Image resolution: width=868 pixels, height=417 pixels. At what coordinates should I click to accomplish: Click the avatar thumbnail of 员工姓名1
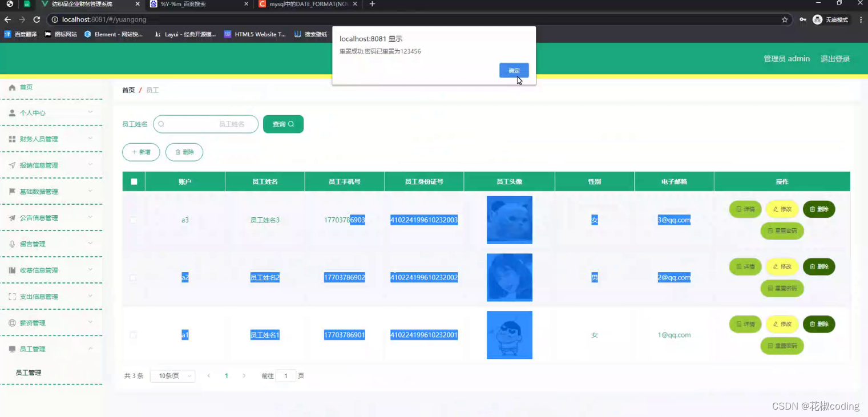click(x=510, y=335)
